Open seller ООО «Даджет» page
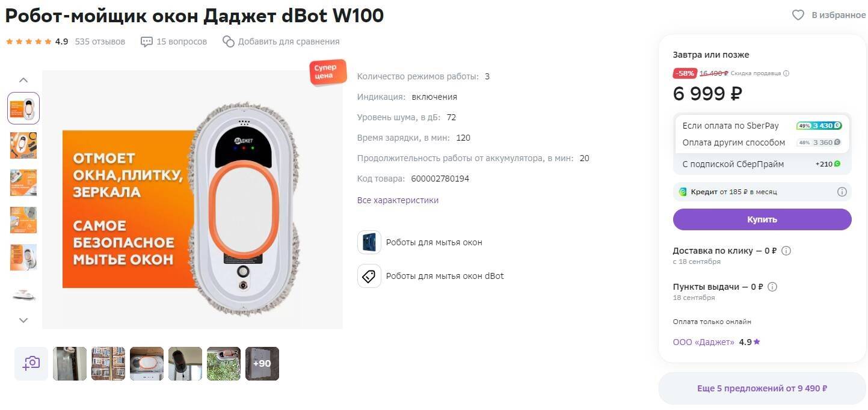 (704, 342)
